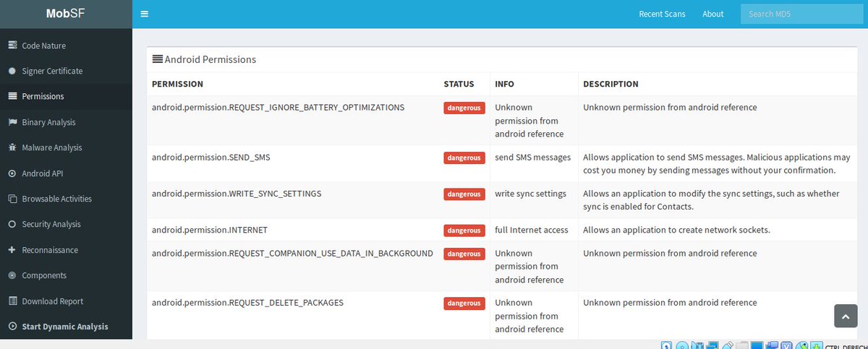Image resolution: width=868 pixels, height=349 pixels.
Task: Click the Malware Analysis bug icon
Action: tap(12, 147)
